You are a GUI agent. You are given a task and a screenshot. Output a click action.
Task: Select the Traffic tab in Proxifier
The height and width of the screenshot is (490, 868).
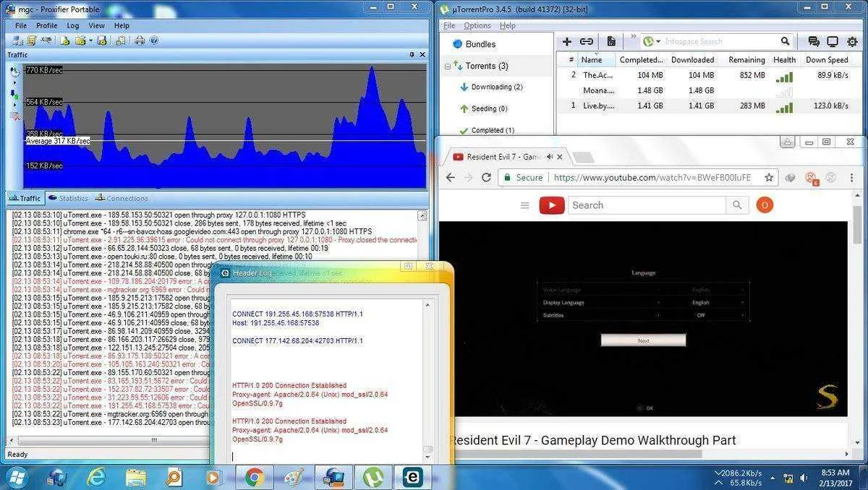[x=25, y=198]
